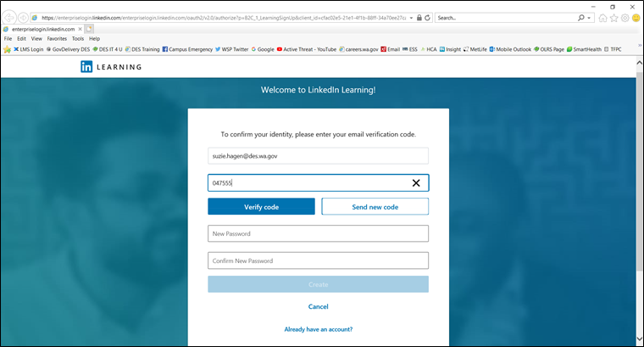Expand the address bar autocomplete dropdown arrow
This screenshot has height=347, width=644.
coord(411,18)
